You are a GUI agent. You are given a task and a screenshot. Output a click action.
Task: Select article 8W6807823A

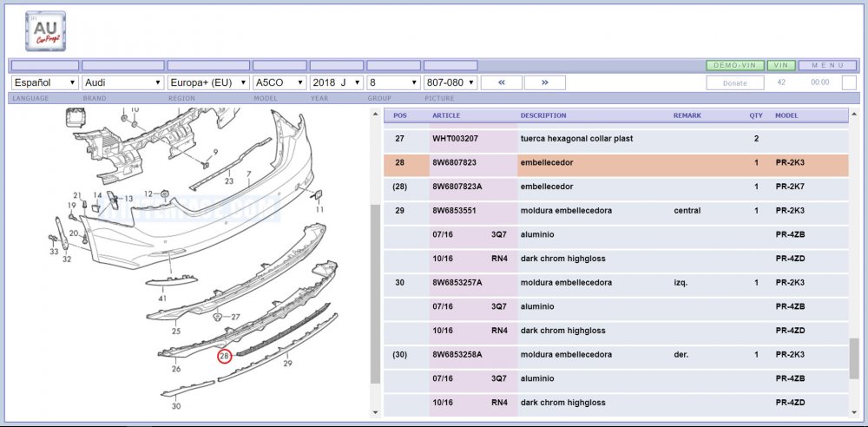pos(457,187)
